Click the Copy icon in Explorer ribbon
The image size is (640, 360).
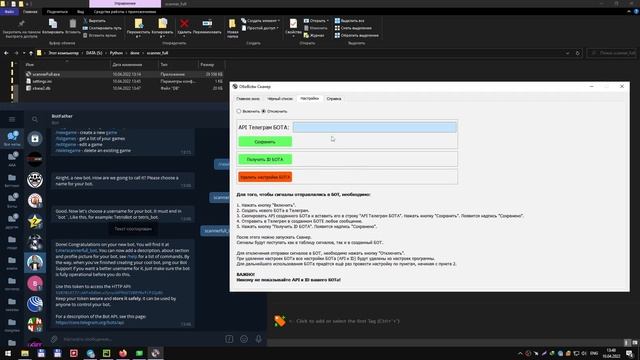pos(53,24)
